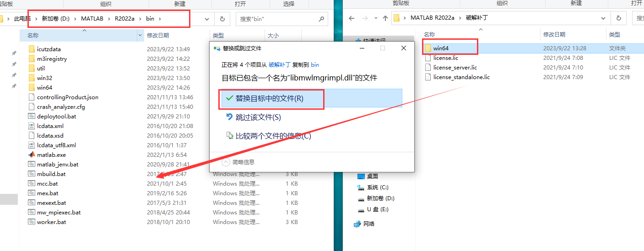Viewport: 644px width, 251px height.
Task: Click the license.lic file icon in 破解补丁 window
Action: coord(428,58)
